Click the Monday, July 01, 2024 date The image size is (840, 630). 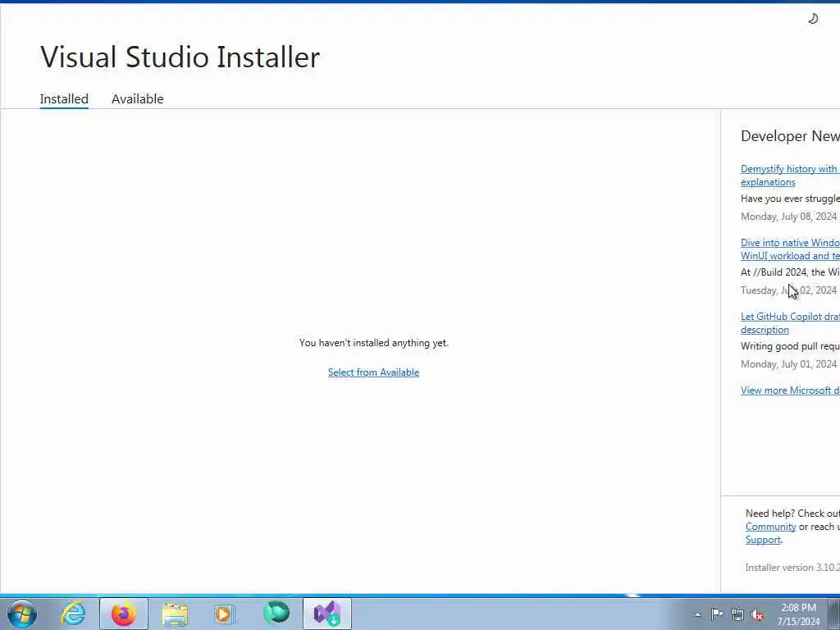(x=788, y=364)
